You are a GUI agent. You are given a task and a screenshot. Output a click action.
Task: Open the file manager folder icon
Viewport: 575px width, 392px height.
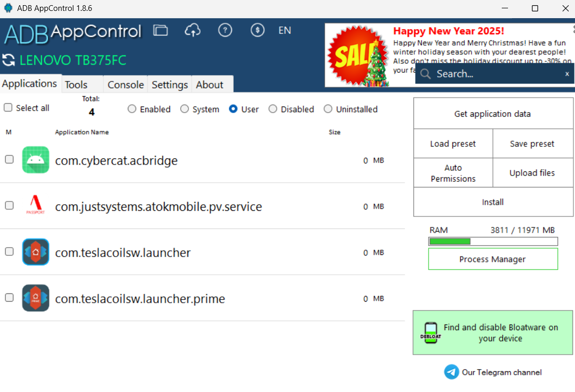point(161,30)
